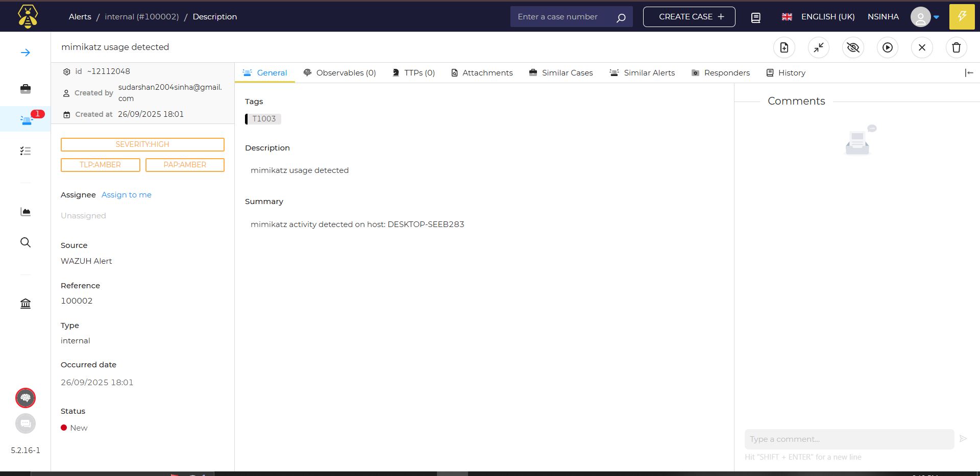980x476 pixels.
Task: Click the description text under Description
Action: [x=300, y=170]
